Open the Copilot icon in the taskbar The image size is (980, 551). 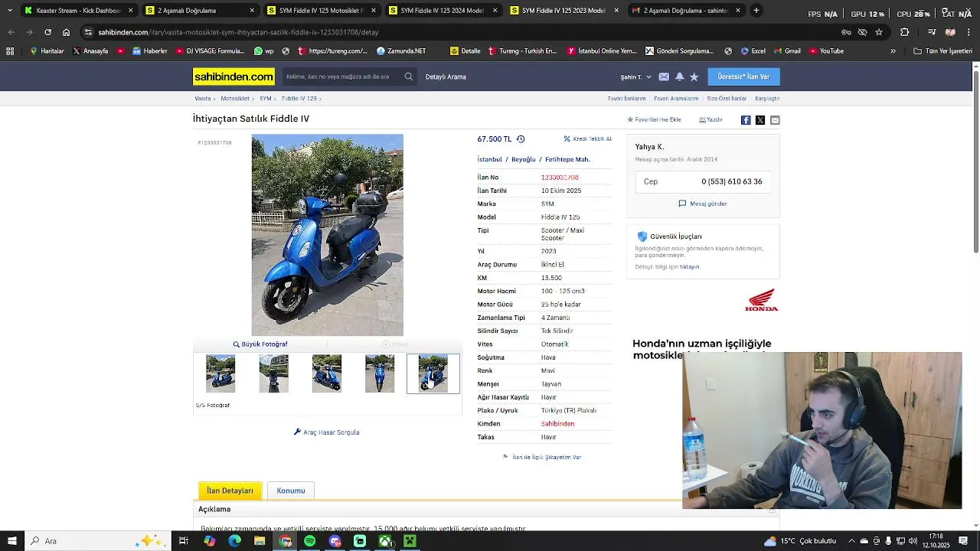point(209,541)
